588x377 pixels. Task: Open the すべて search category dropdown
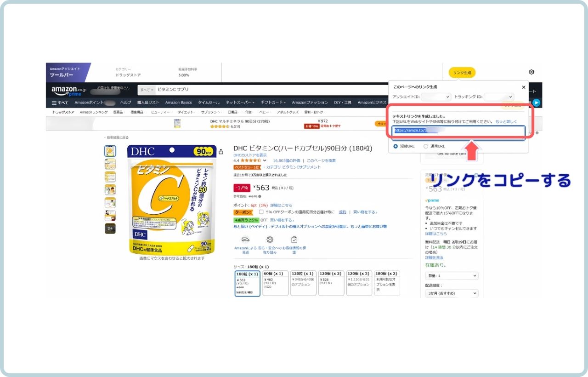147,90
